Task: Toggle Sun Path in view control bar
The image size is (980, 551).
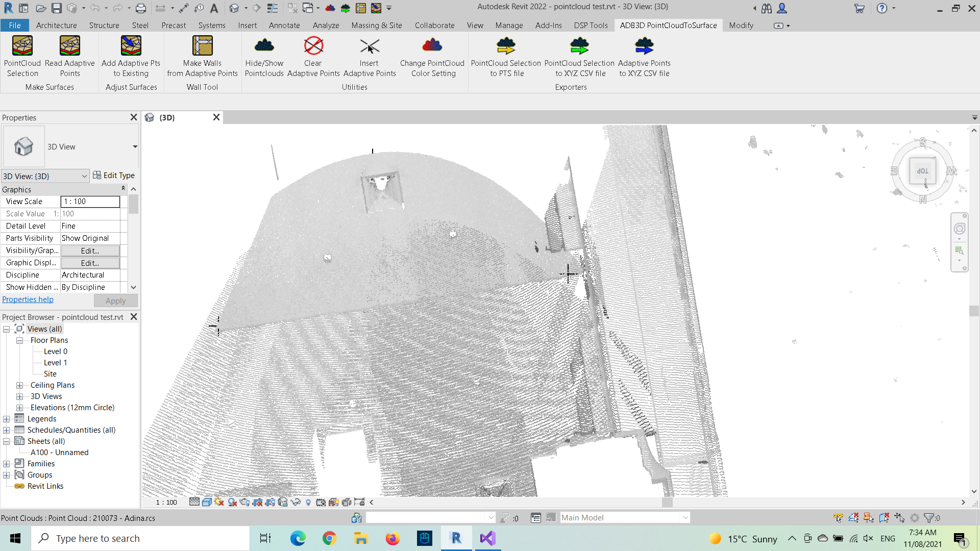Action: pos(219,502)
